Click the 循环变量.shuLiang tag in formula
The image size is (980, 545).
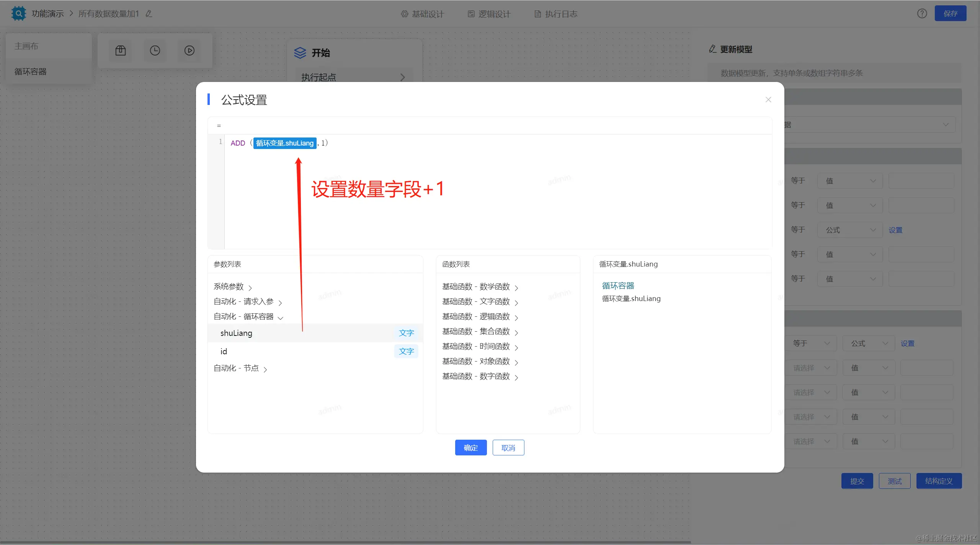[284, 143]
